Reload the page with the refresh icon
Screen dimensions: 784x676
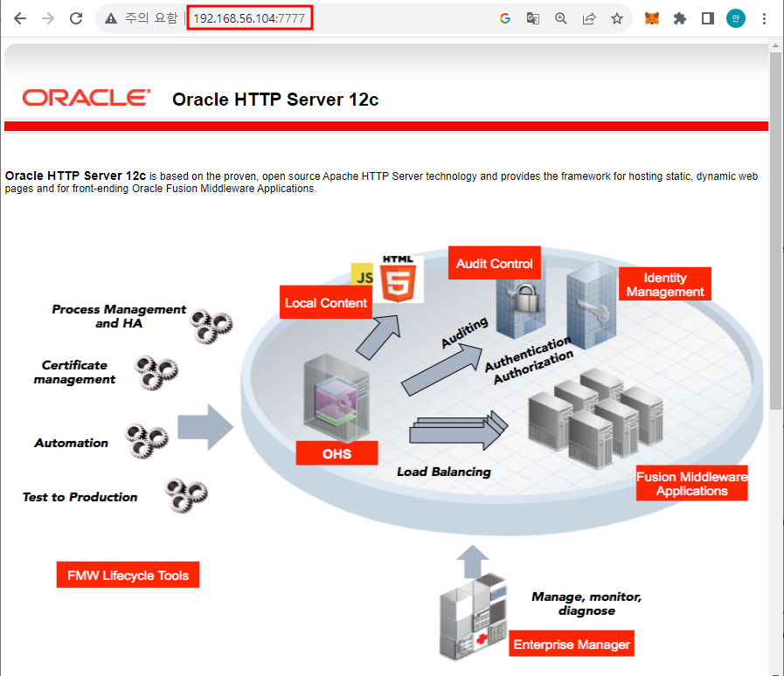tap(76, 18)
